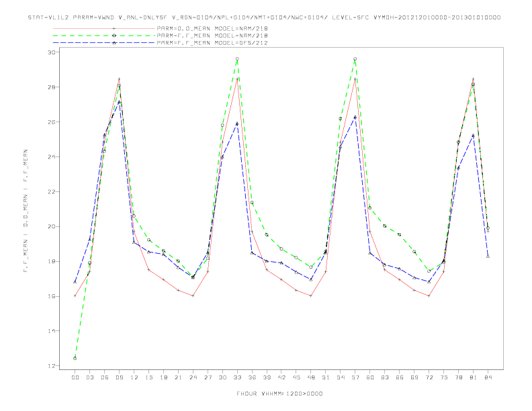Click the y-axis tick label 20

coord(52,226)
